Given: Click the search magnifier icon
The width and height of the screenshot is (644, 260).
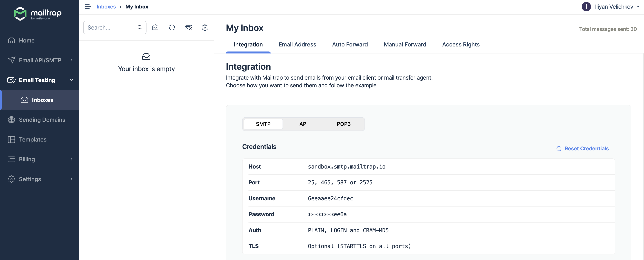Looking at the screenshot, I should point(140,28).
